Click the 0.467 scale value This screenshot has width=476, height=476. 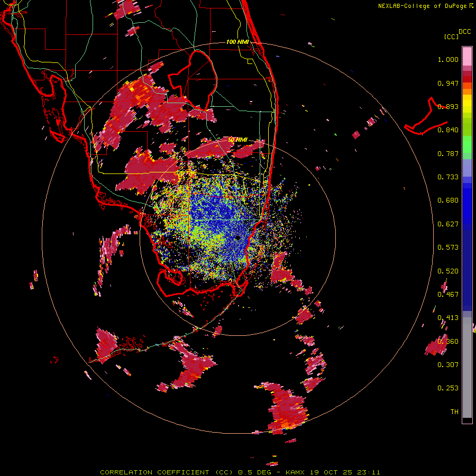(x=448, y=295)
